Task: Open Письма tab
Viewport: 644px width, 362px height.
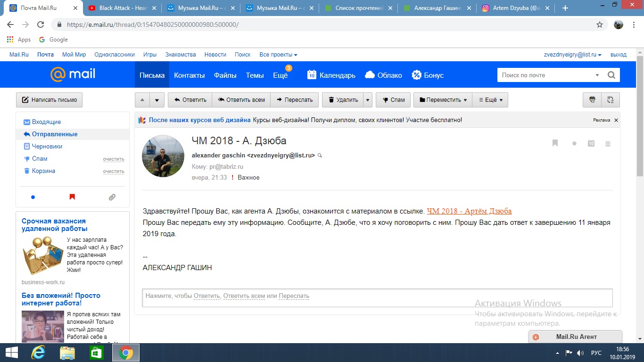Action: [x=152, y=75]
